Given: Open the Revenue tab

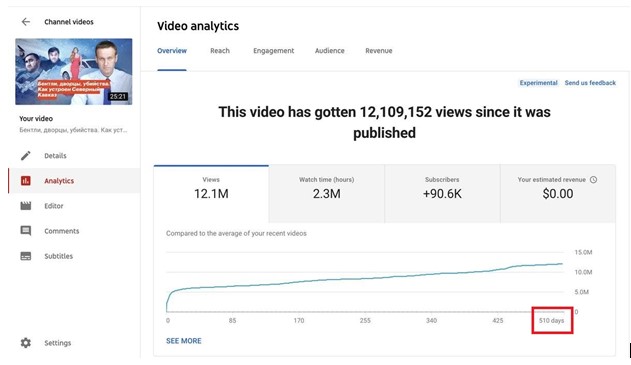Looking at the screenshot, I should (379, 51).
